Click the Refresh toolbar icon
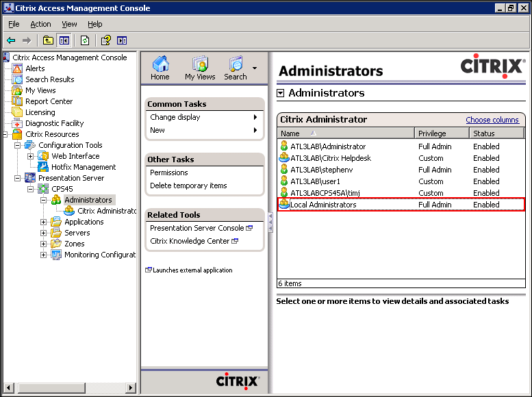Screen dimensions: 532x397 pyautogui.click(x=85, y=40)
